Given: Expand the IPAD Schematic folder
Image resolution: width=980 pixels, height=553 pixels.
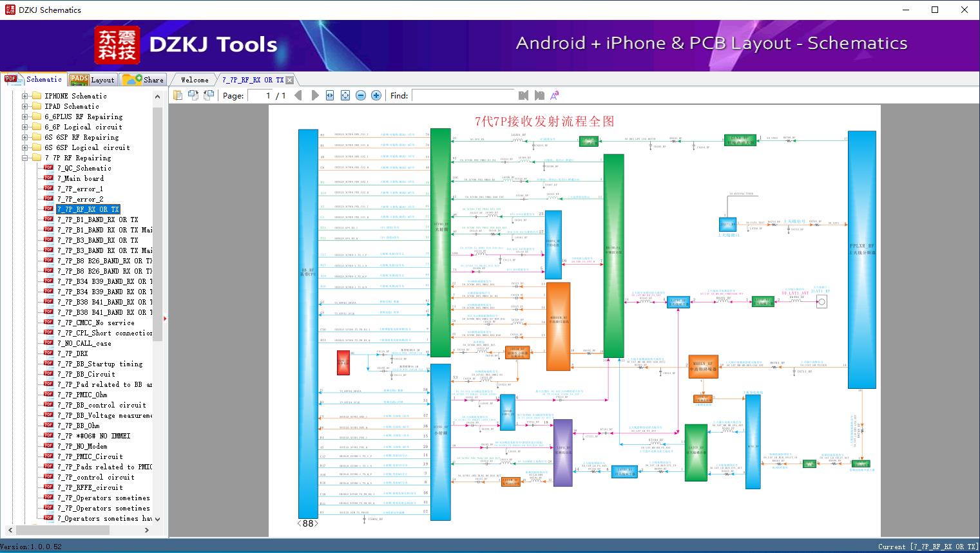Looking at the screenshot, I should 25,106.
